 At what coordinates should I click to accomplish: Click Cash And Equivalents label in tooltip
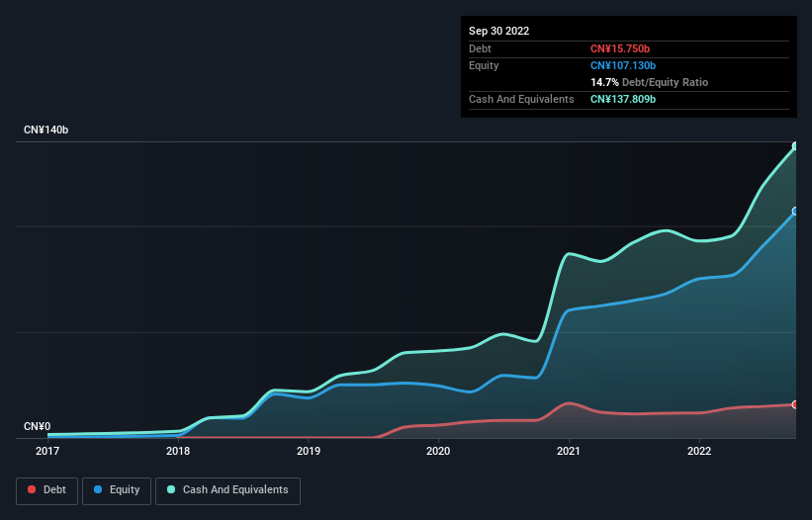pyautogui.click(x=521, y=99)
